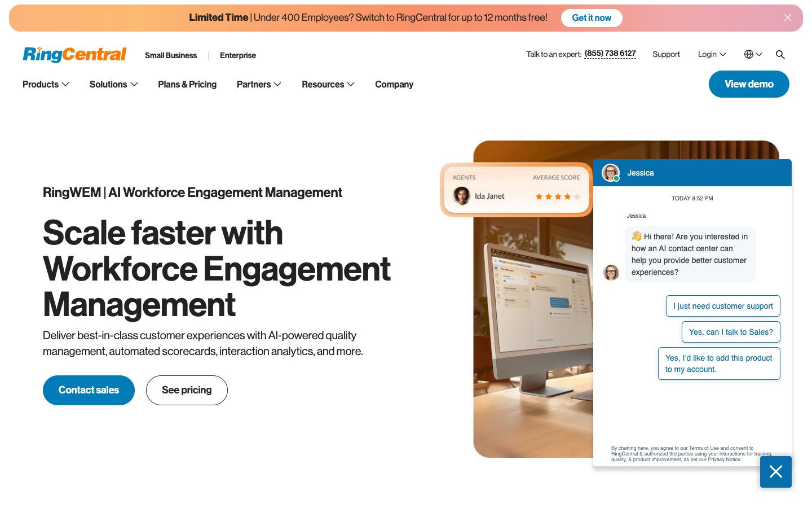This screenshot has height=508, width=812.
Task: Click the RingCentral logo
Action: point(74,54)
